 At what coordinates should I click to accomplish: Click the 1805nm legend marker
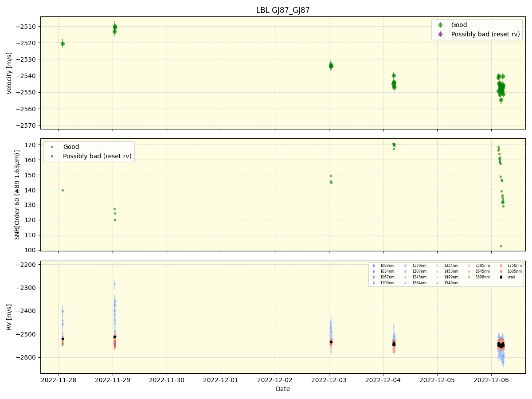click(x=501, y=271)
